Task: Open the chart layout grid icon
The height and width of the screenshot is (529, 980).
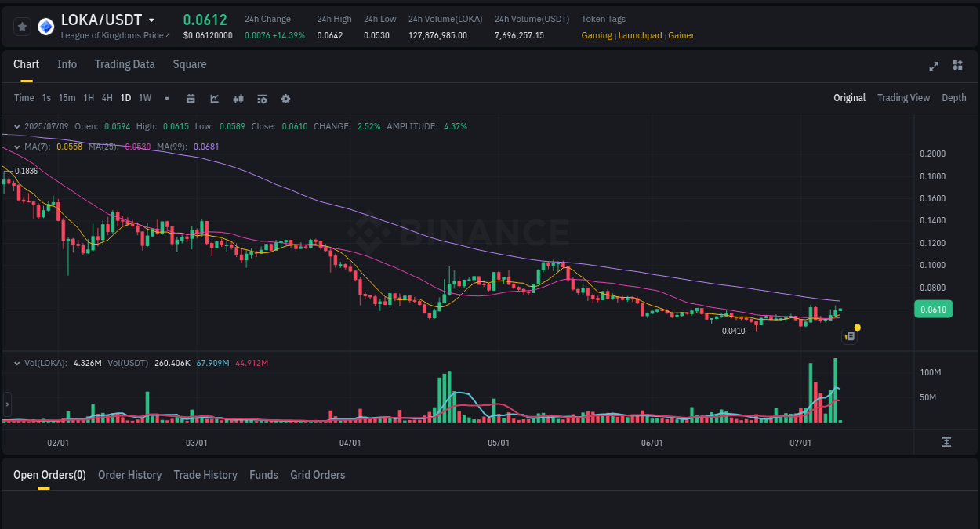Action: pyautogui.click(x=957, y=67)
